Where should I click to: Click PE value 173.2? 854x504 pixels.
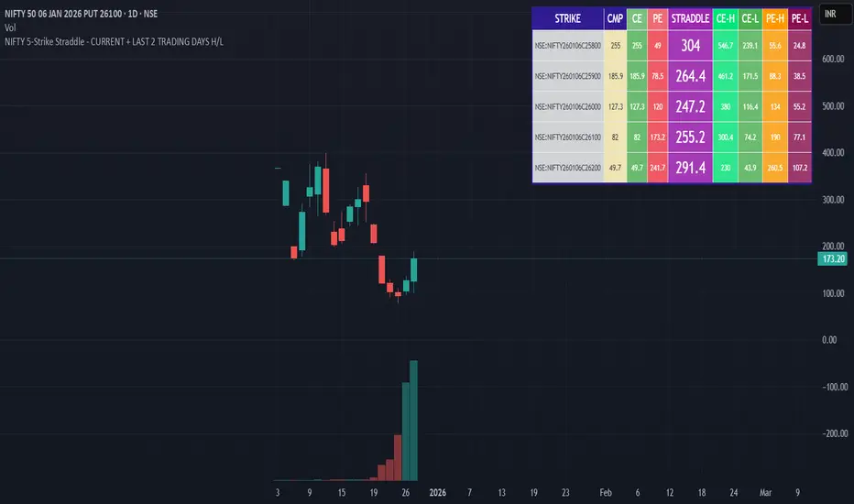coord(657,137)
